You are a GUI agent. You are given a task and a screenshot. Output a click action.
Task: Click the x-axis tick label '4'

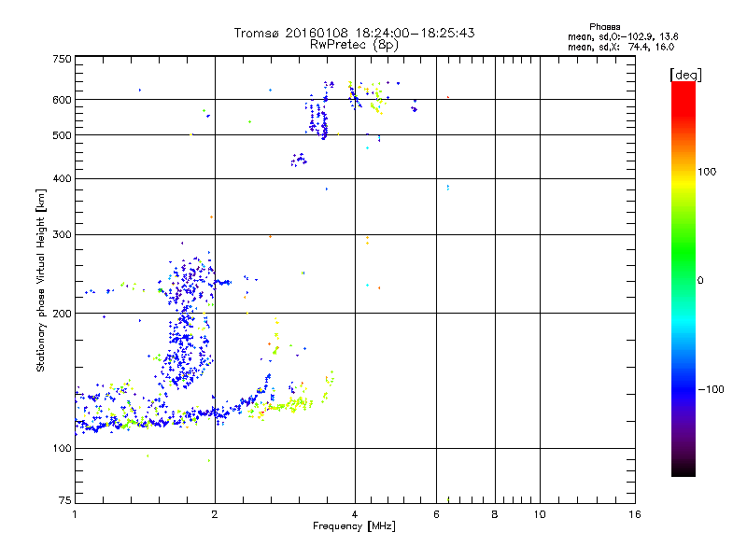point(355,514)
